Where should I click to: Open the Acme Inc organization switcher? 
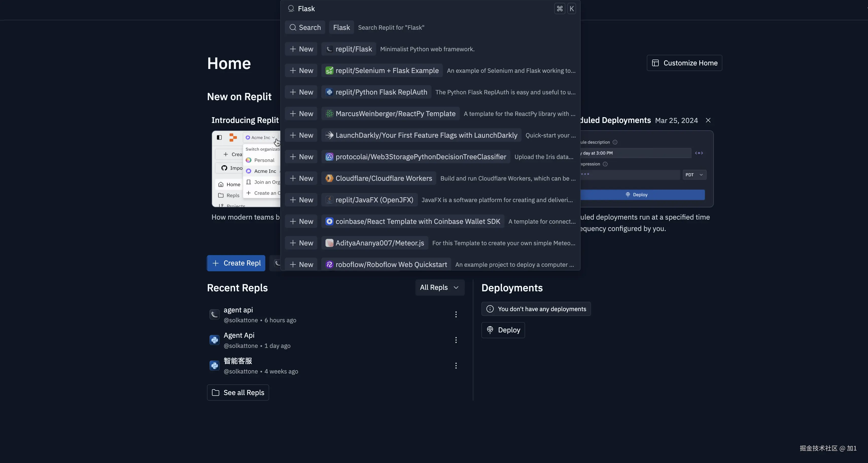click(260, 137)
